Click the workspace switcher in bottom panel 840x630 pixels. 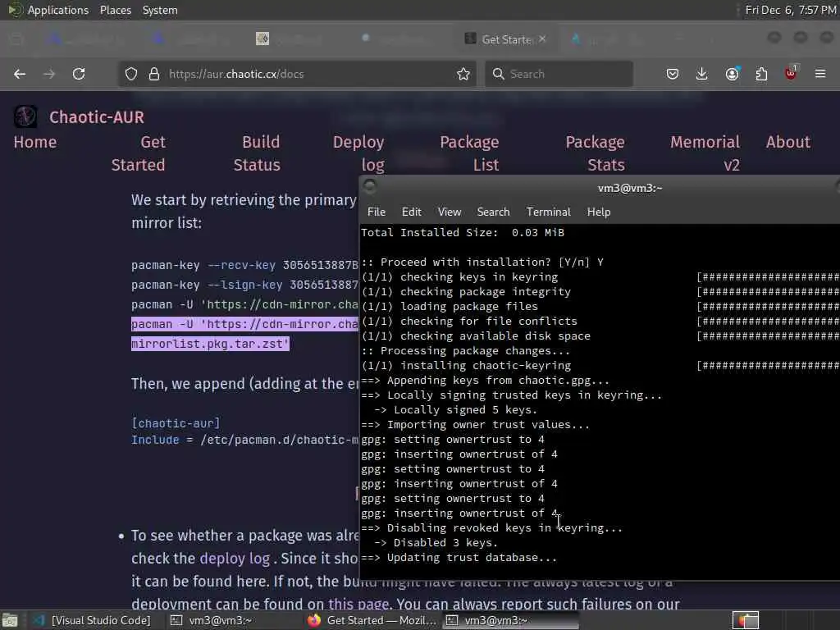click(x=745, y=620)
